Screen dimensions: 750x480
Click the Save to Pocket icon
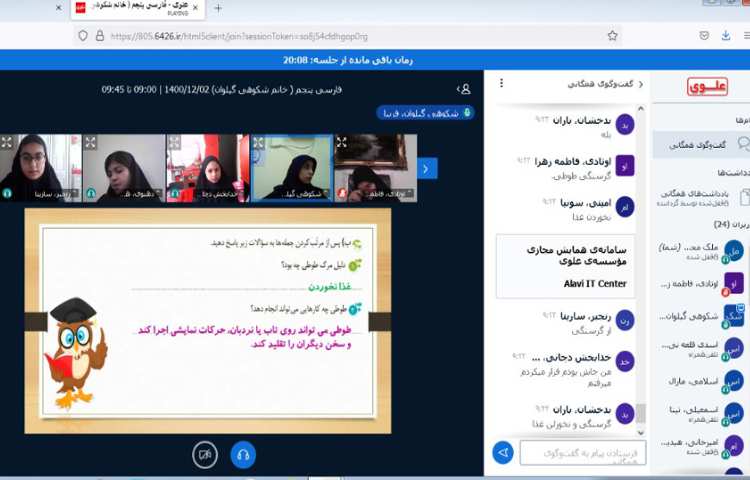704,36
